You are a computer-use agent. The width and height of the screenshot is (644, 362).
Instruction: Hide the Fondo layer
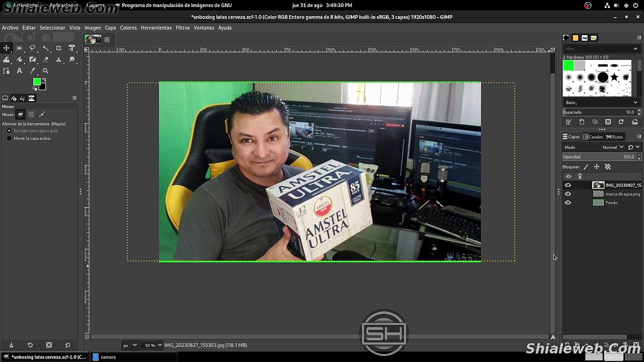coord(568,203)
